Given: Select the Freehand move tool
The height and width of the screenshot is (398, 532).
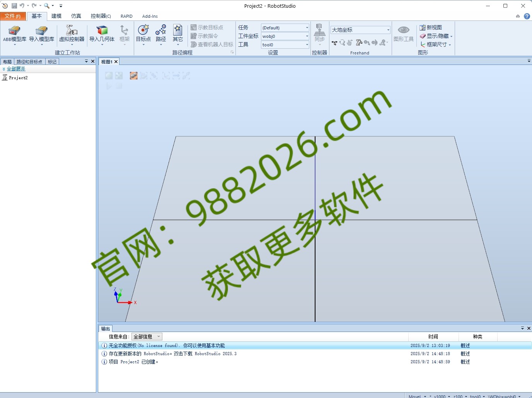Looking at the screenshot, I should coord(334,43).
